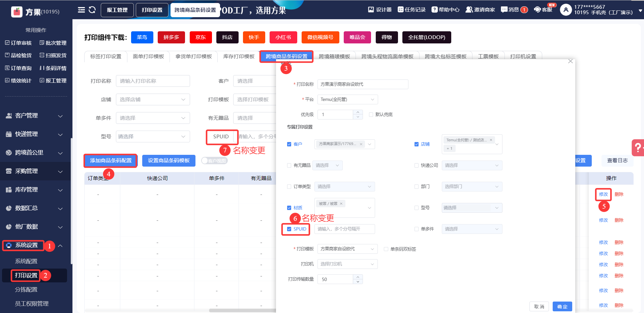Check the 订单类型 checkbox
Screen dimensions: 644x313
[x=289, y=186]
